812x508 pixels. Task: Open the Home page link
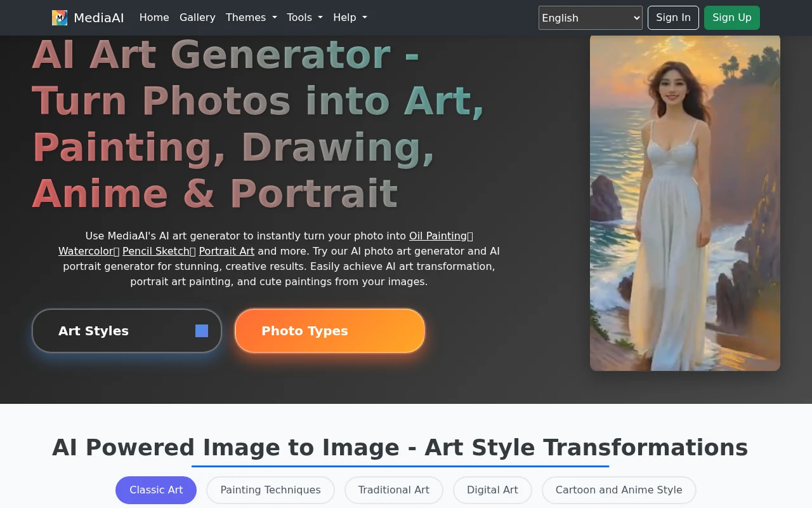pos(154,18)
